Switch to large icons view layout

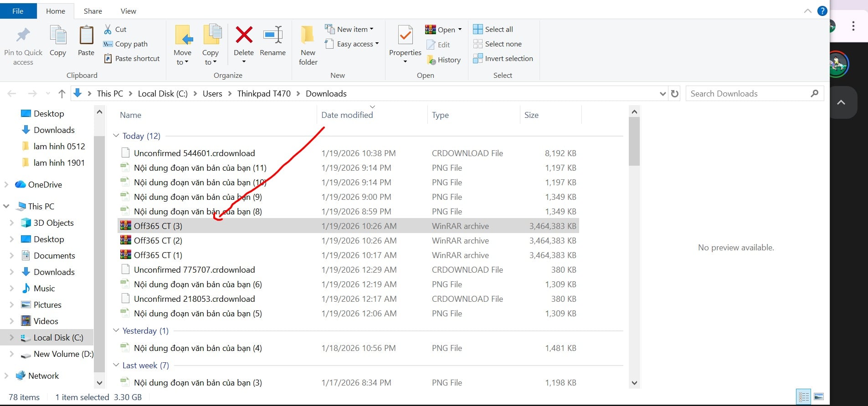tap(819, 397)
